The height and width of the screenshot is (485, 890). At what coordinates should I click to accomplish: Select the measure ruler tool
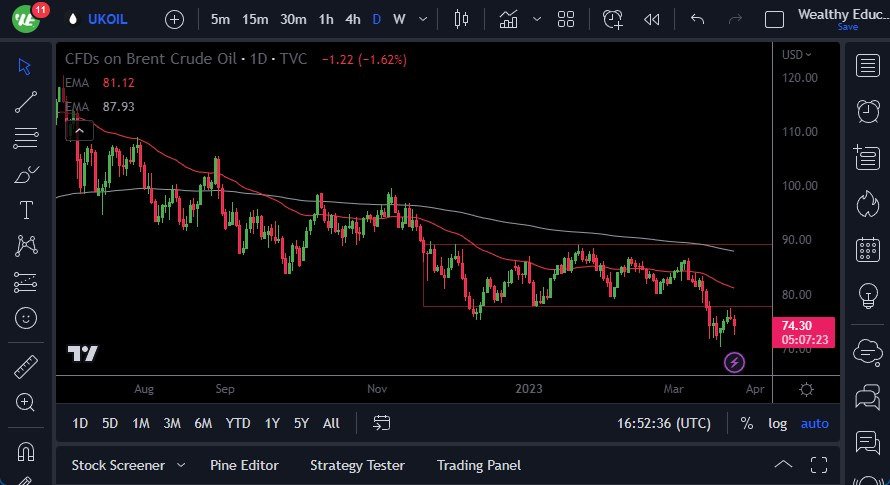pyautogui.click(x=26, y=367)
